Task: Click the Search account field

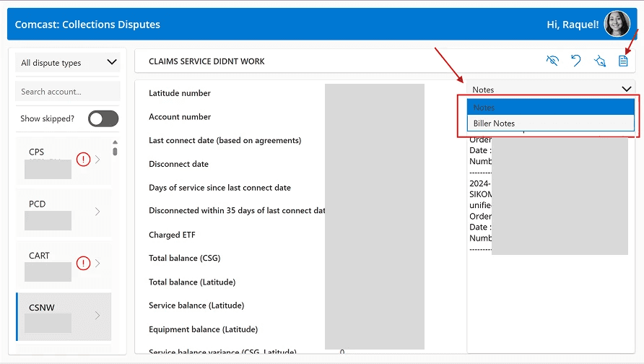Action: coord(68,91)
